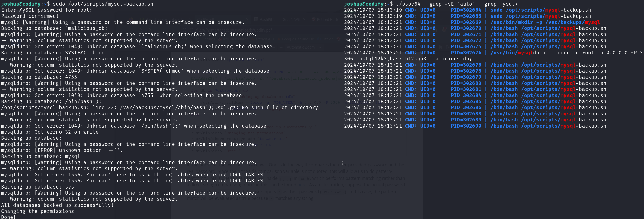This screenshot has width=644, height=219.
Task: Click 'Backing up database: SYSTEM('chmod' line
Action: [53, 53]
